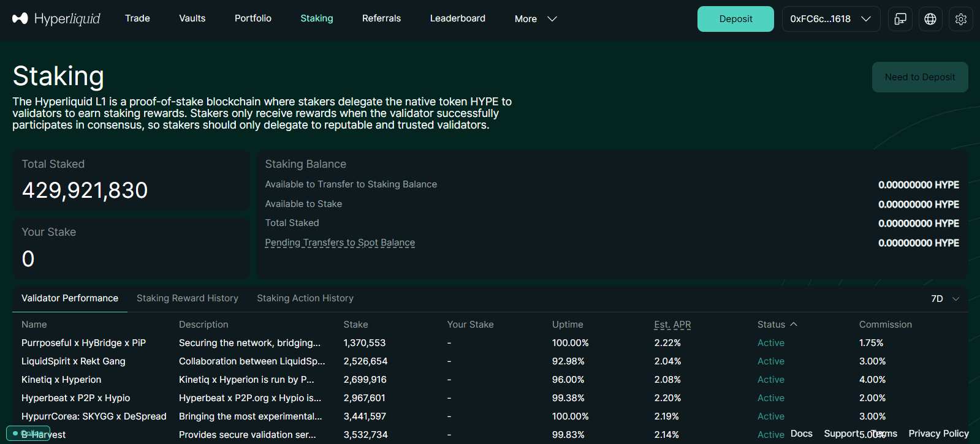Screen dimensions: 980x444
Task: Click description 'Provides secure validation ser...'
Action: point(248,435)
